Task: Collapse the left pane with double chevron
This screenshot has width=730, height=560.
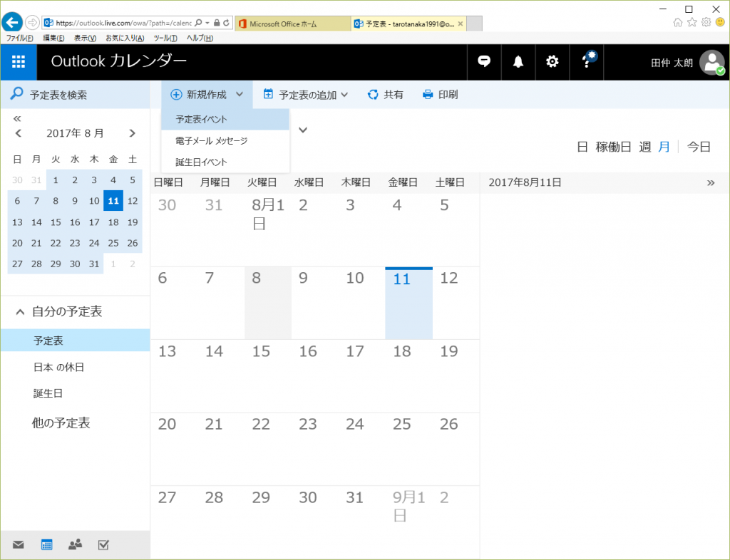Action: coord(17,118)
